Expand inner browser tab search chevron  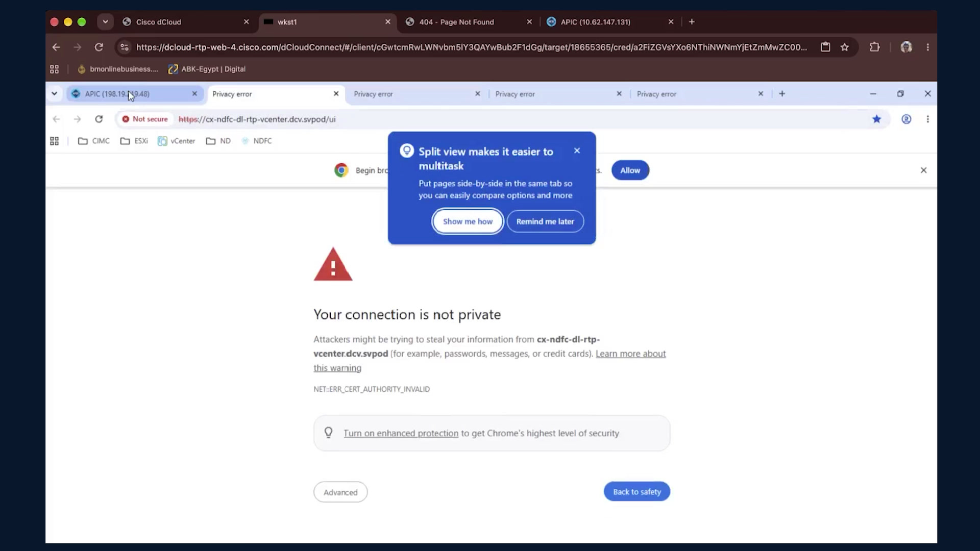[x=54, y=94]
